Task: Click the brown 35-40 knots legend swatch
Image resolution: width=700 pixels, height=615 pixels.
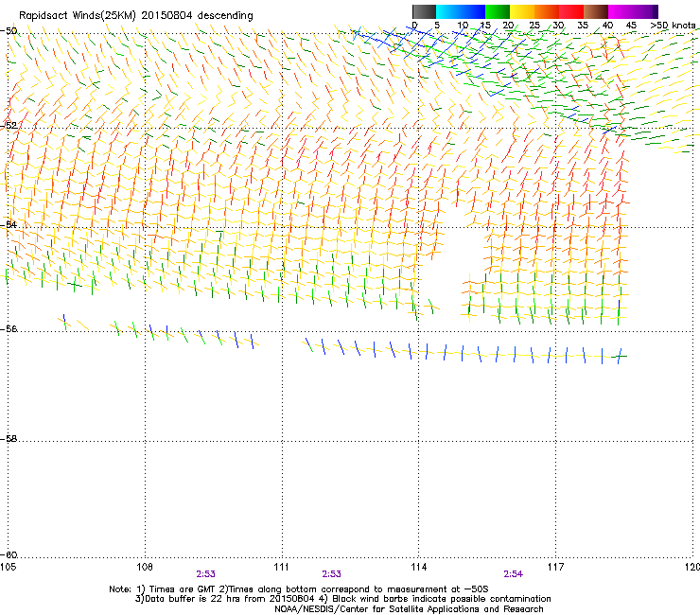Action: tap(596, 11)
